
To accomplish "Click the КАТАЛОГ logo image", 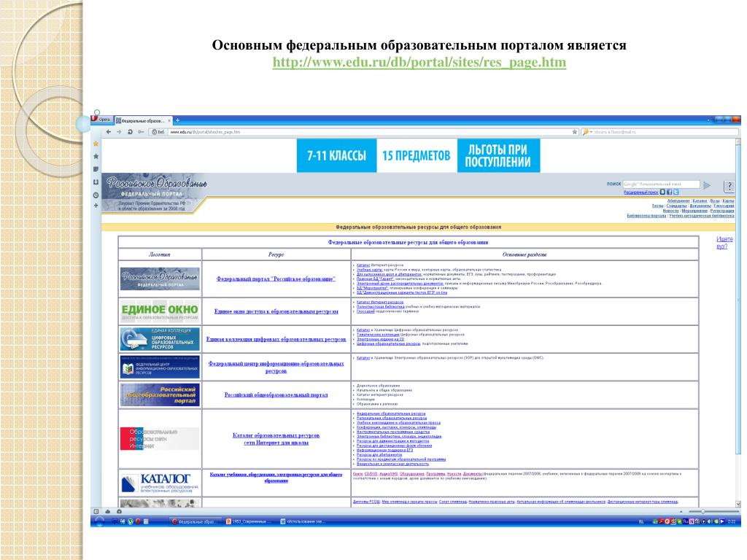I will pos(160,483).
